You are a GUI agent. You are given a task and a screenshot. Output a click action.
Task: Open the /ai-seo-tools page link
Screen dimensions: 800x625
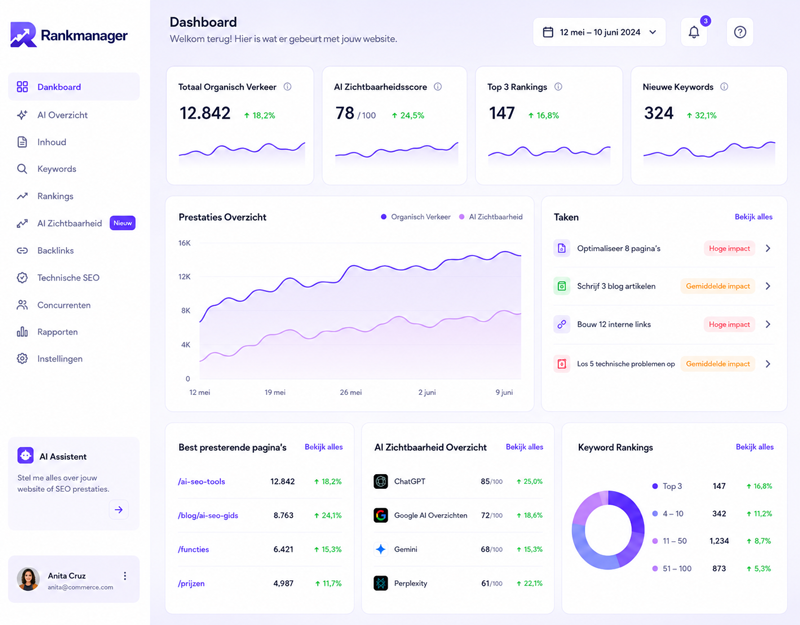click(202, 481)
